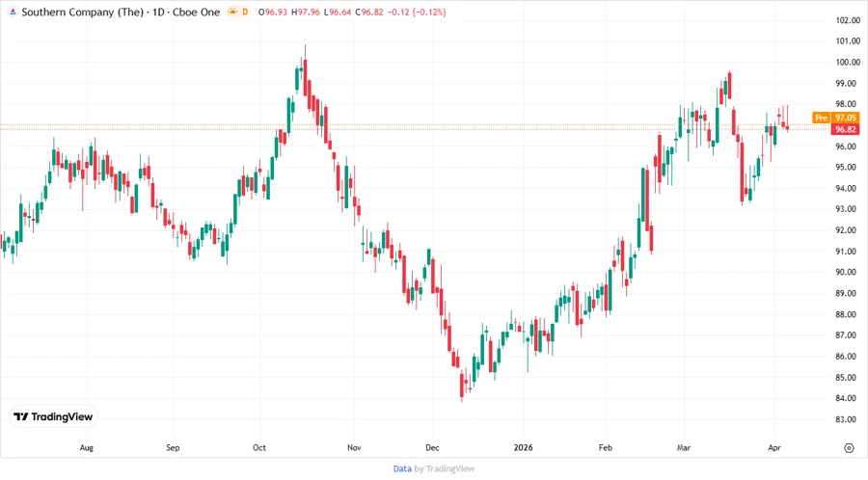The image size is (868, 480).
Task: Click the orange market status sun icon
Action: pyautogui.click(x=232, y=12)
